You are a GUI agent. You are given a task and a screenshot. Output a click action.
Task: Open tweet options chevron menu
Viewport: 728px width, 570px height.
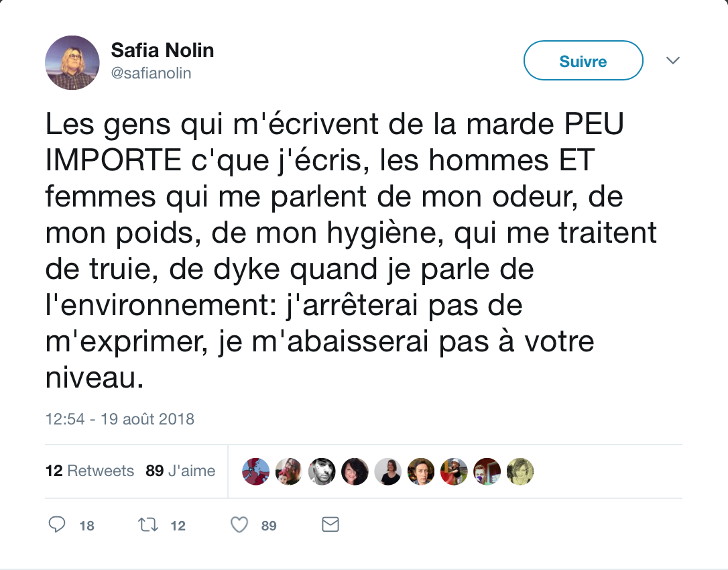coord(673,60)
